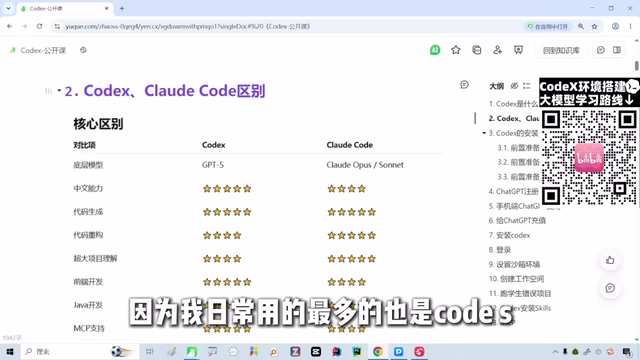Jump to outline item 7. 安装codex
Viewport: 640px width, 360px height.
point(509,235)
